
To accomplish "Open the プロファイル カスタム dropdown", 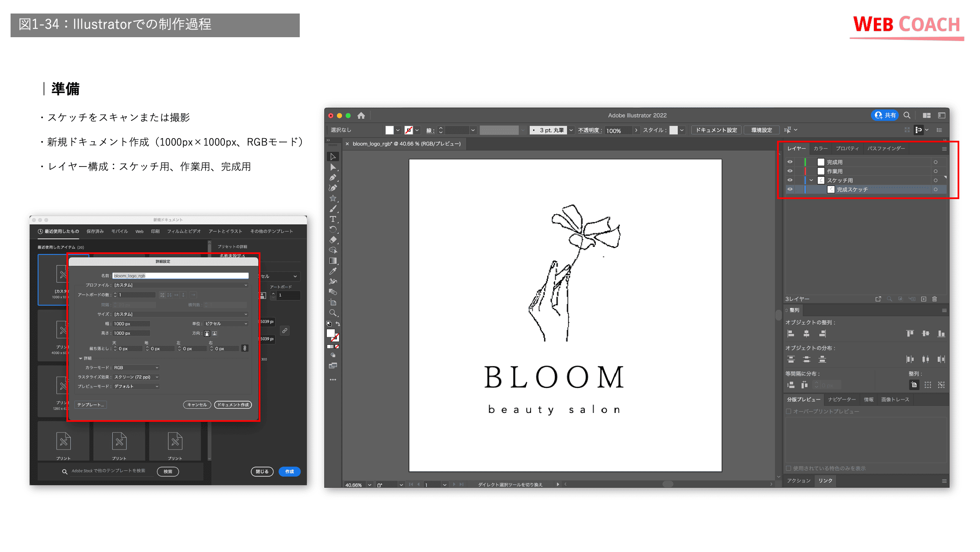I will 181,285.
